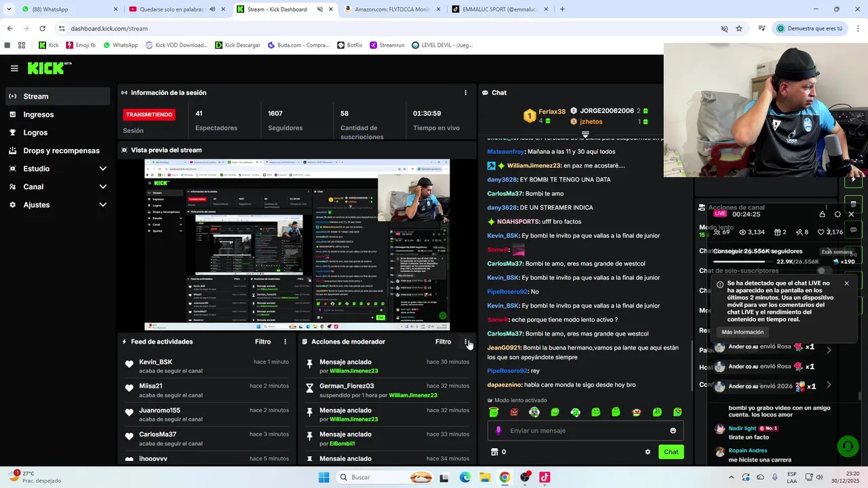
Task: Open German_Florez03 in moderator actions
Action: [347, 386]
